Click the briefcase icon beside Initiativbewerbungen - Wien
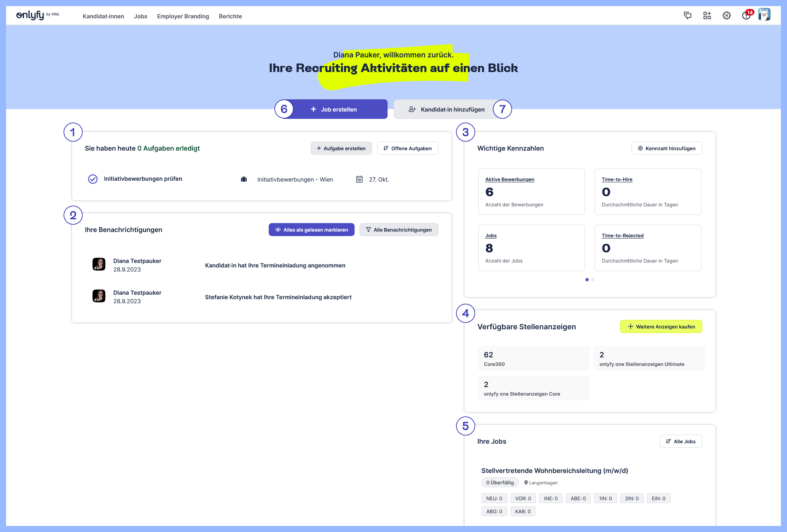Viewport: 787px width, 532px height. 244,179
